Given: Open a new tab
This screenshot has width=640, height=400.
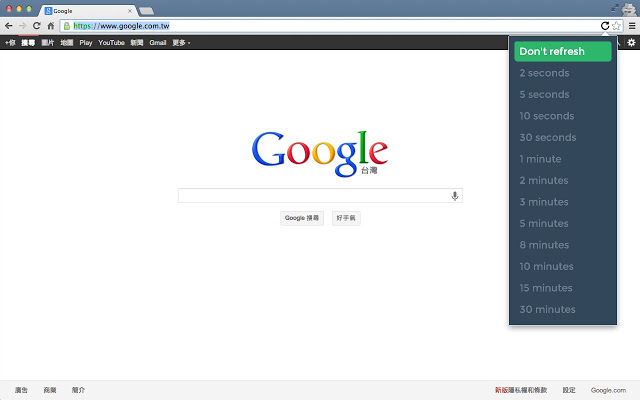Looking at the screenshot, I should 146,11.
